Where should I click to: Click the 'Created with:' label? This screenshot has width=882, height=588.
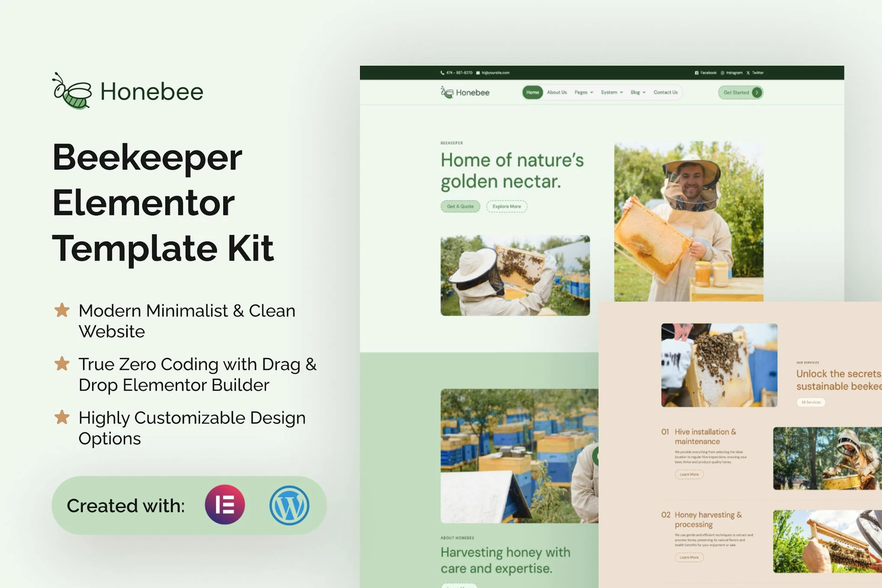[126, 505]
